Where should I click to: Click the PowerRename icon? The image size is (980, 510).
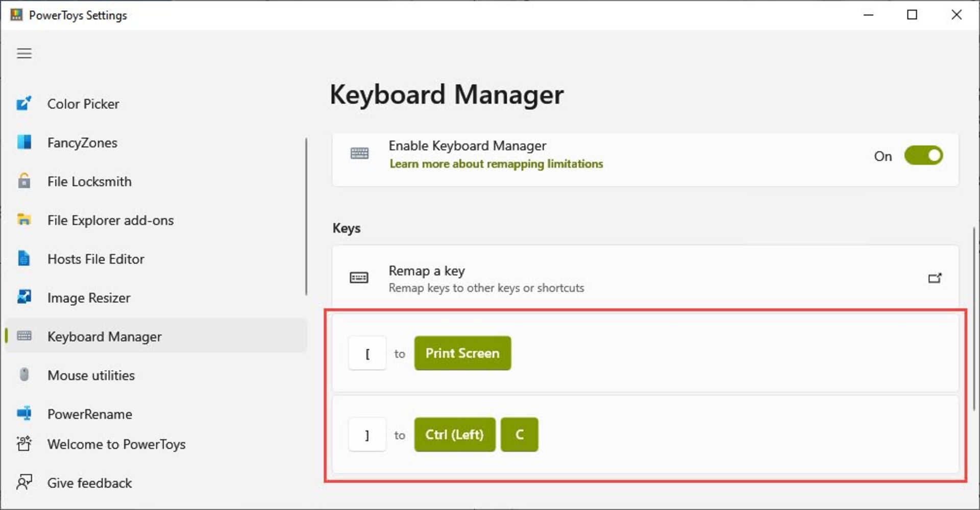(x=24, y=414)
